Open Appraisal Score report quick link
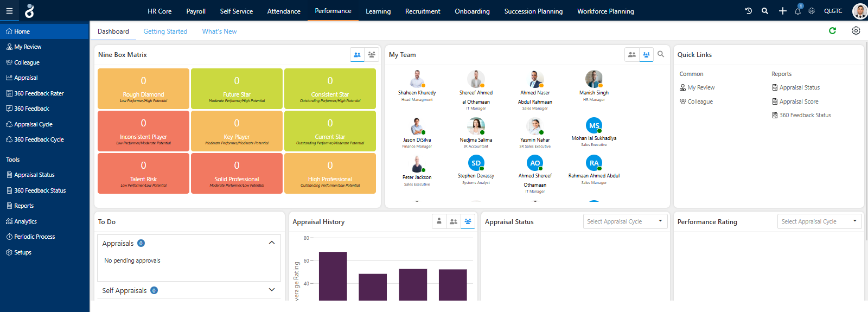This screenshot has height=312, width=868. coord(795,101)
